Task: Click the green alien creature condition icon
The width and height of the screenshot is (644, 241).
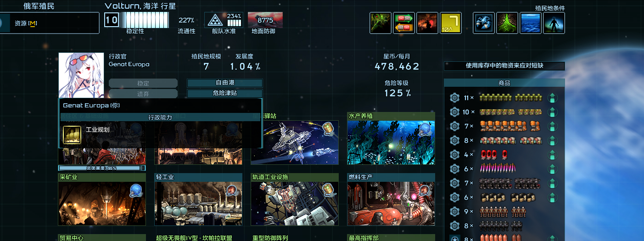Action: [381, 23]
